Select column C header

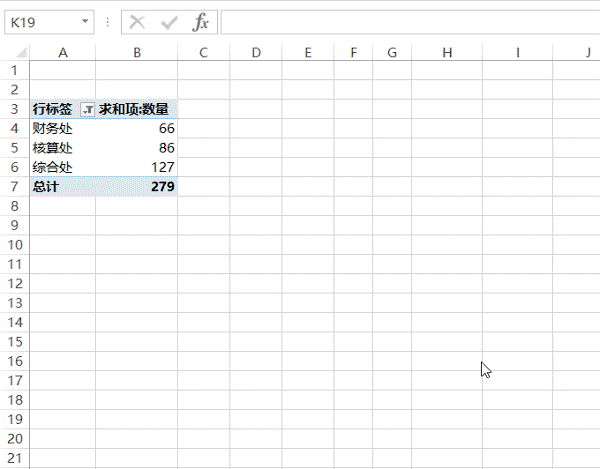(x=204, y=52)
